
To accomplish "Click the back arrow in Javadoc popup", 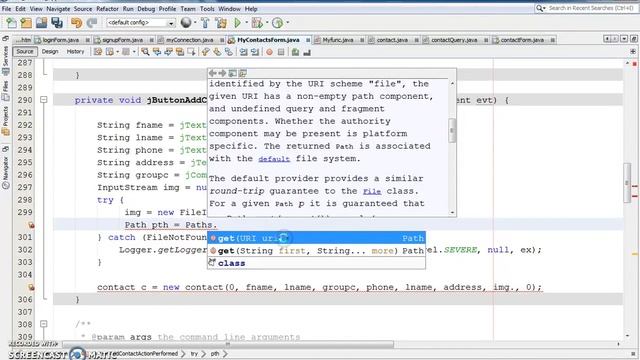I will click(212, 73).
